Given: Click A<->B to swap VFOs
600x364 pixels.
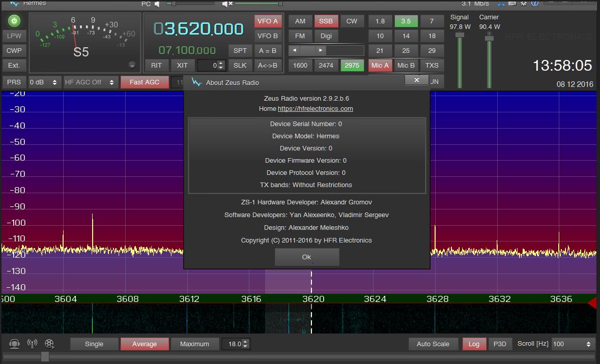Looking at the screenshot, I should (x=268, y=66).
